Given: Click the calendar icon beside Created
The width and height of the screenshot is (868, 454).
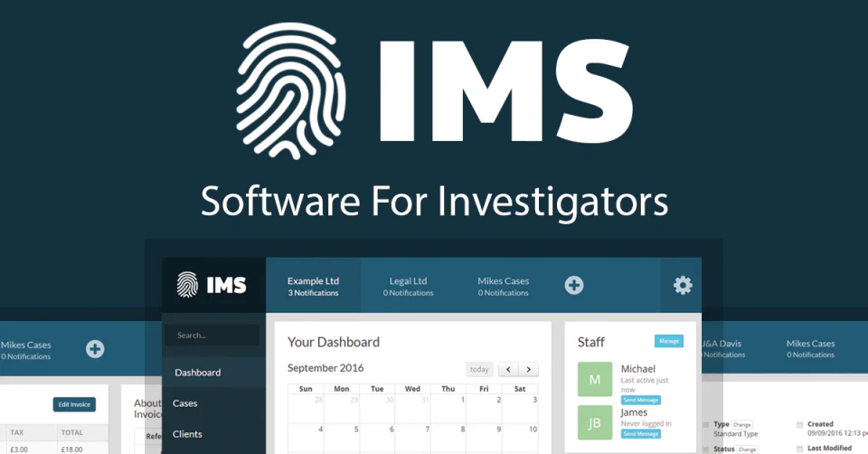Looking at the screenshot, I should point(799,425).
